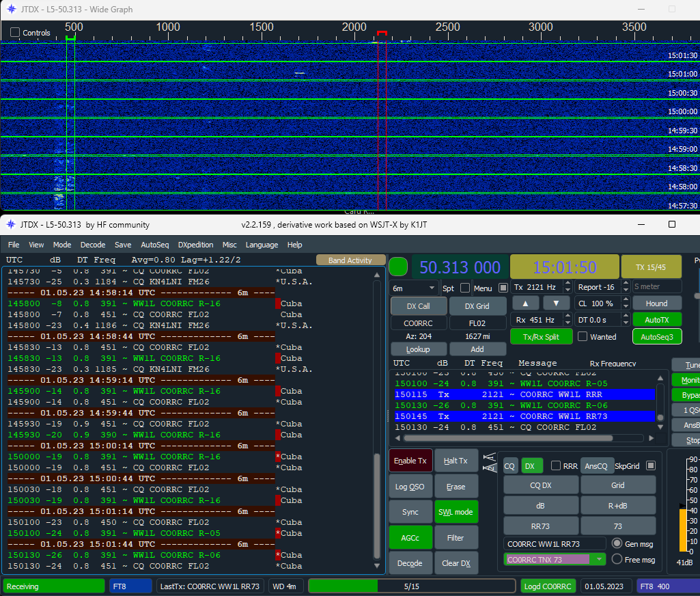The height and width of the screenshot is (596, 700).
Task: Open the Language menu
Action: [x=262, y=245]
